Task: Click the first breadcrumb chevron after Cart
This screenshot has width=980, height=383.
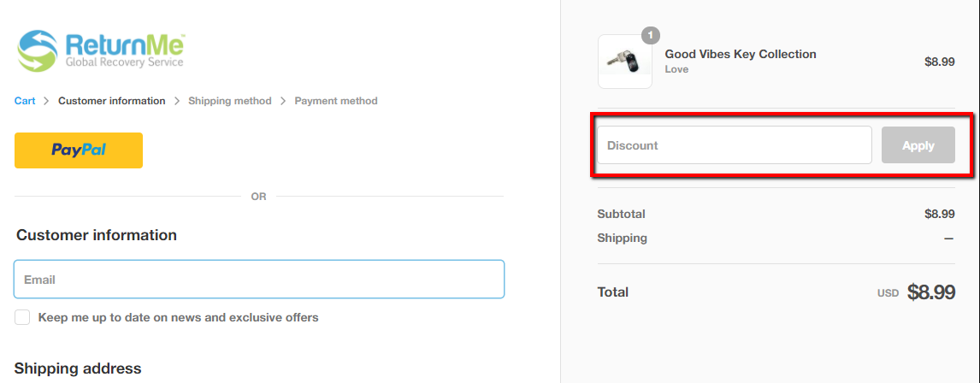Action: [47, 101]
